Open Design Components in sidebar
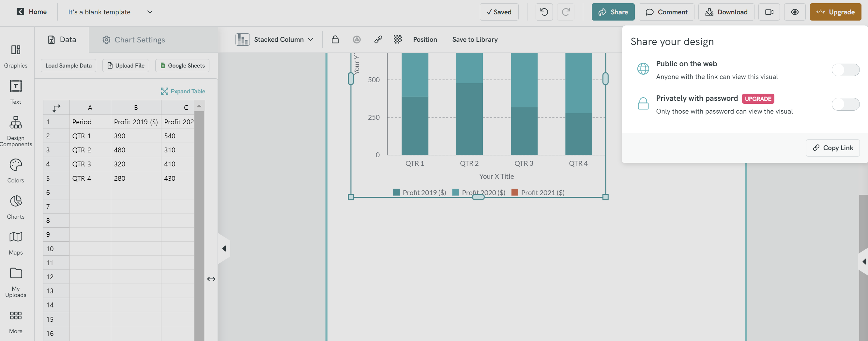This screenshot has height=341, width=868. [16, 132]
